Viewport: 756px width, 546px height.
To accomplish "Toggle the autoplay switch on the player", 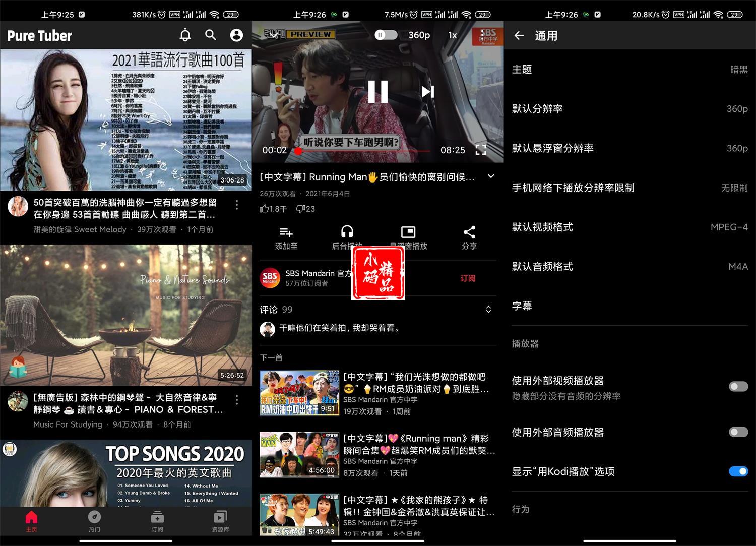I will pos(386,35).
